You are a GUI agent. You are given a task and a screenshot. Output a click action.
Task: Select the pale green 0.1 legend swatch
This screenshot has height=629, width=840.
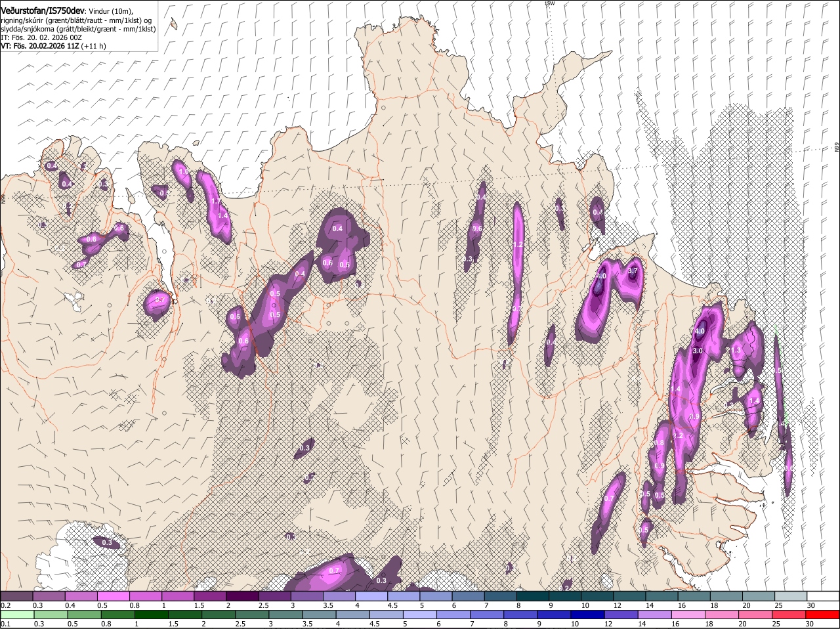(x=17, y=614)
